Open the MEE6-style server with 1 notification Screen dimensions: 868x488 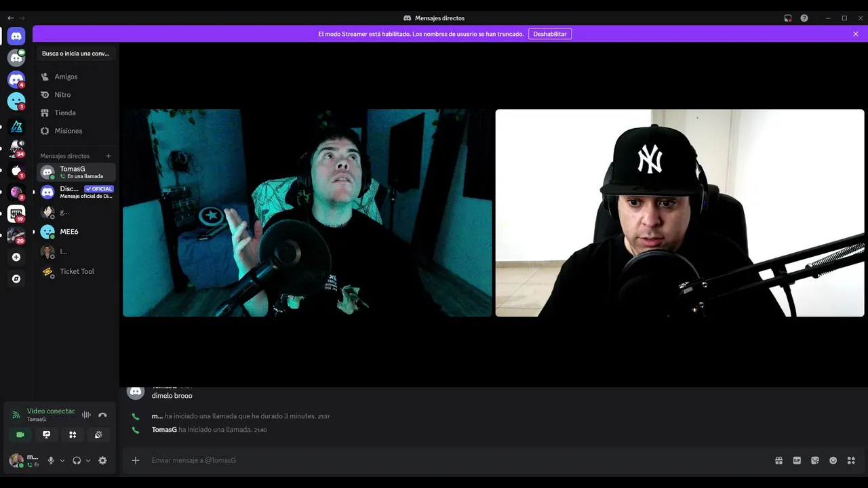point(16,102)
